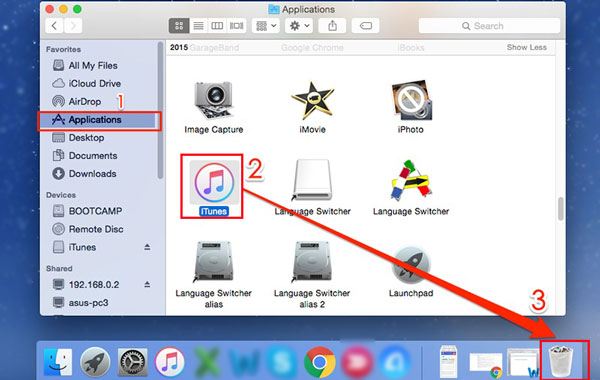The height and width of the screenshot is (380, 600).
Task: Select Language Switcher alias 2 icon
Action: (312, 262)
